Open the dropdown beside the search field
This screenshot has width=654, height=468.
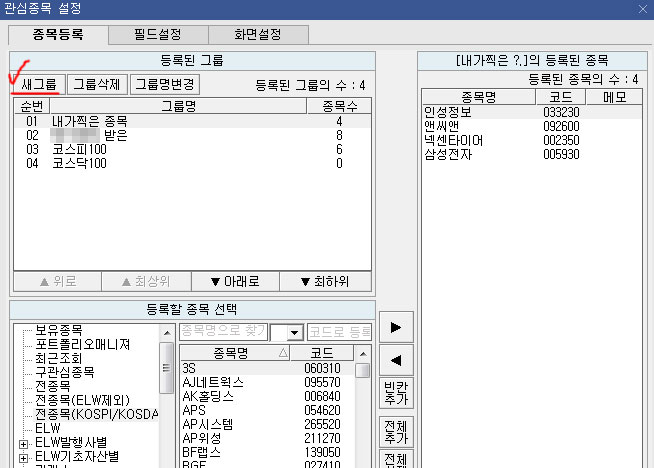(294, 332)
